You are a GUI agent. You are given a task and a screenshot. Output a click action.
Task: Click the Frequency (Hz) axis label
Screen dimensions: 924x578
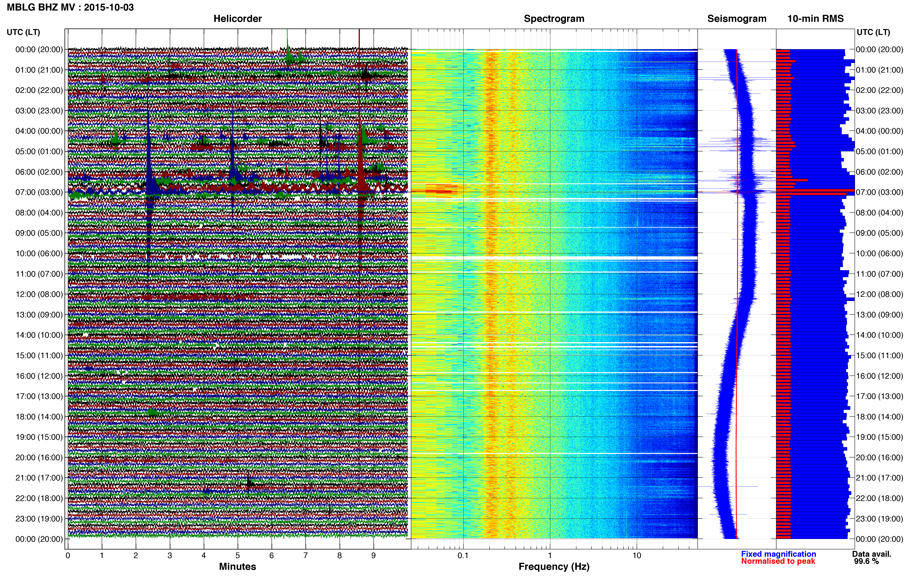(554, 566)
